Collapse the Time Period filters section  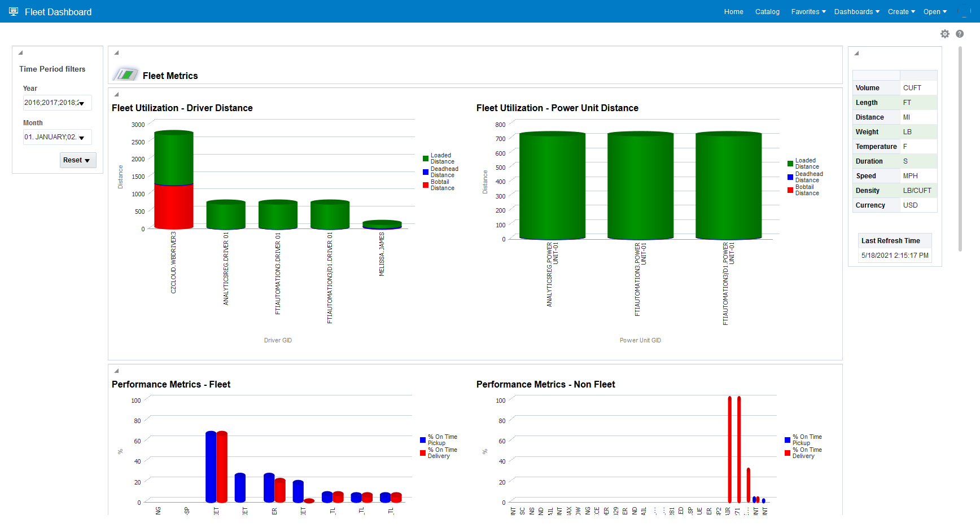coord(20,53)
